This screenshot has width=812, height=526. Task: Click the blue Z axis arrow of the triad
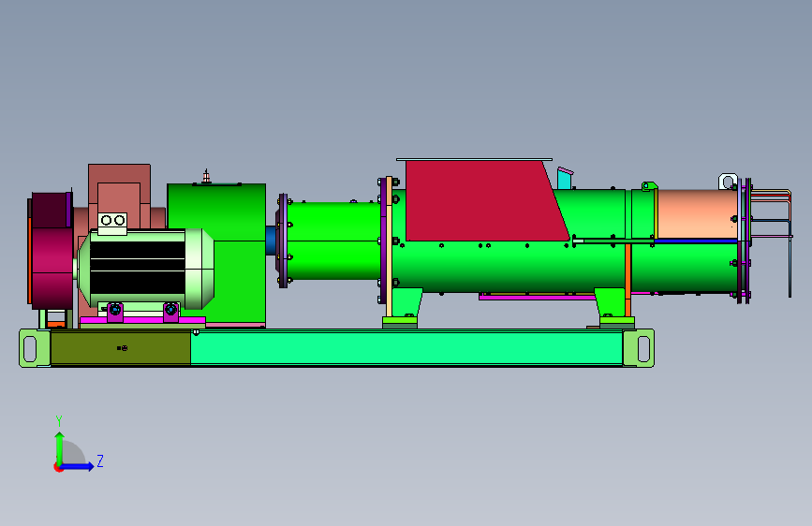tap(78, 466)
